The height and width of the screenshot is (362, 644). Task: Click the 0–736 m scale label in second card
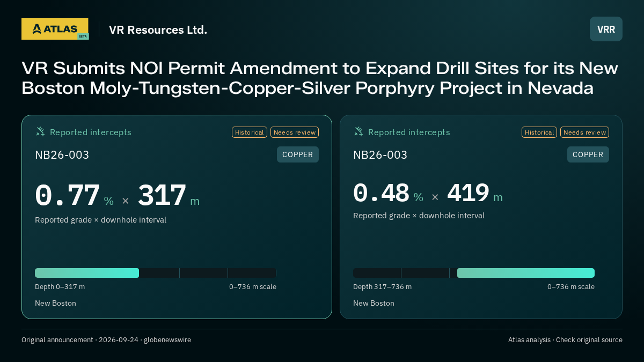click(x=571, y=287)
